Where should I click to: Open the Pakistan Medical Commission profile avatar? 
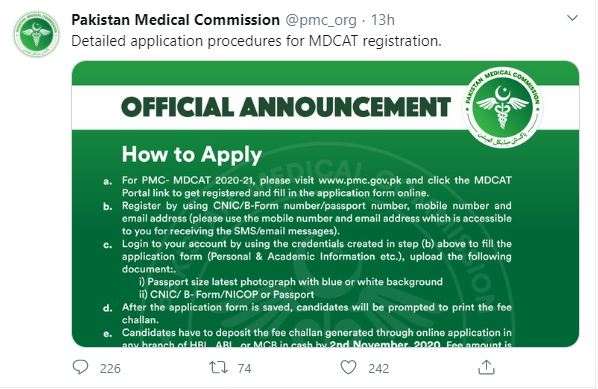pos(37,34)
